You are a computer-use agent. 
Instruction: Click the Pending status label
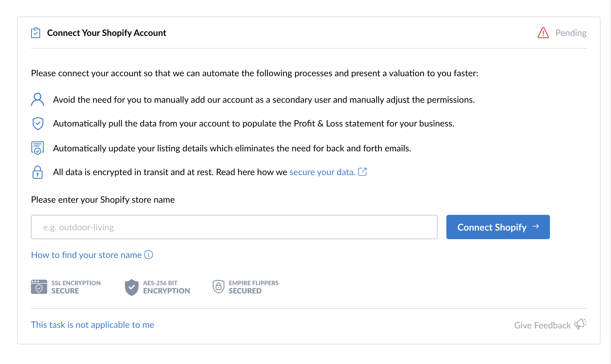[x=571, y=33]
